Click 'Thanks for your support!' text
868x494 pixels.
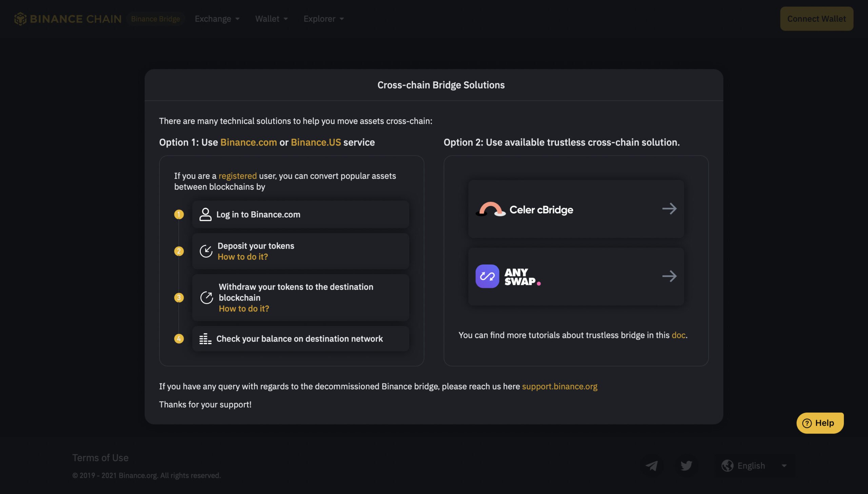[205, 404]
